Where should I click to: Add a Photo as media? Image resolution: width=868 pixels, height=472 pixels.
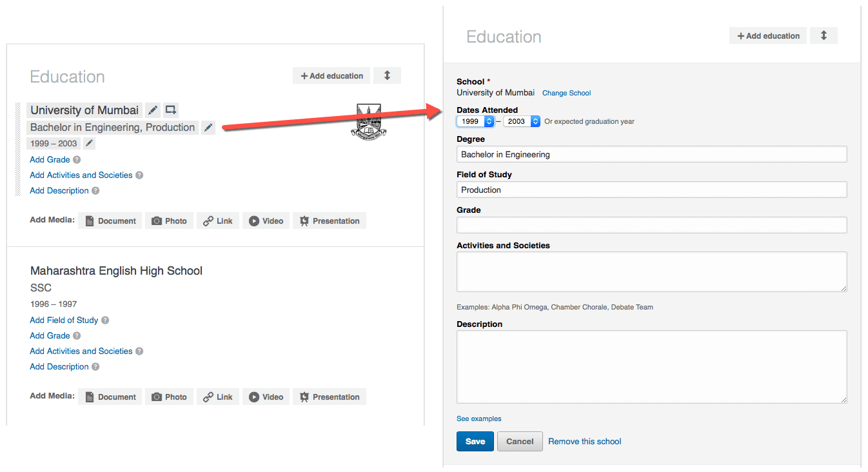click(x=169, y=221)
